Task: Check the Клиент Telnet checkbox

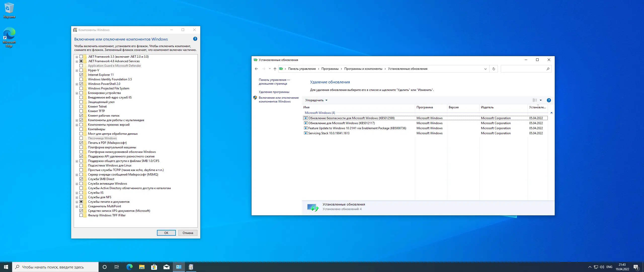Action: click(81, 107)
